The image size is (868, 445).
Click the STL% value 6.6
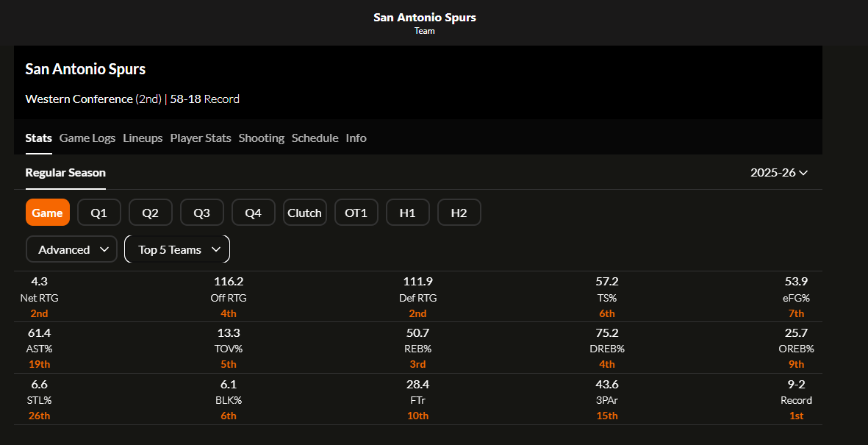click(39, 384)
